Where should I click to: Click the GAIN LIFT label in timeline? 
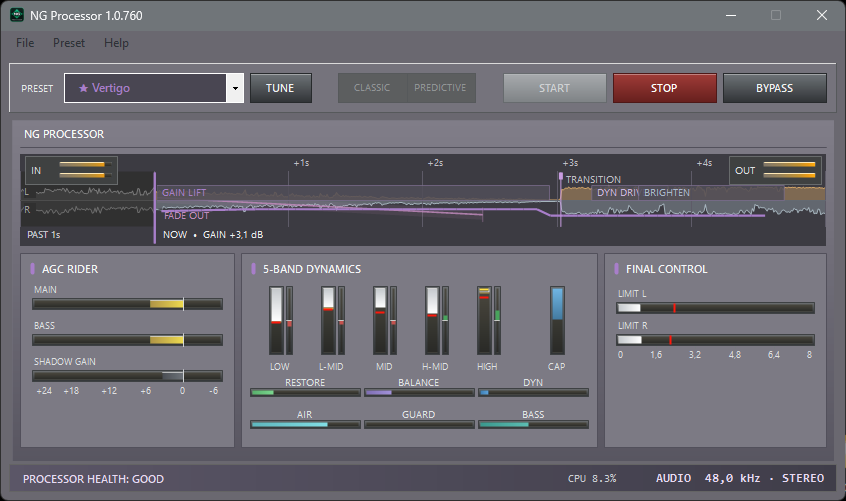(184, 193)
